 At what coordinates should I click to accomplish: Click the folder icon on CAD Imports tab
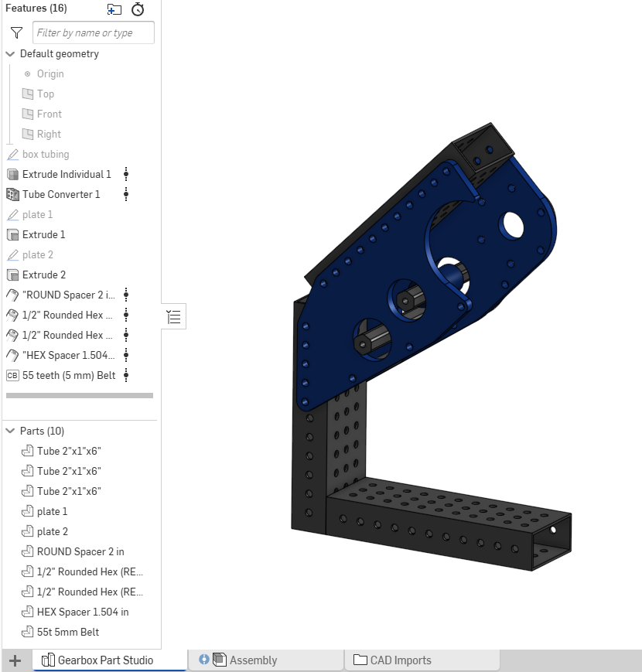(359, 660)
